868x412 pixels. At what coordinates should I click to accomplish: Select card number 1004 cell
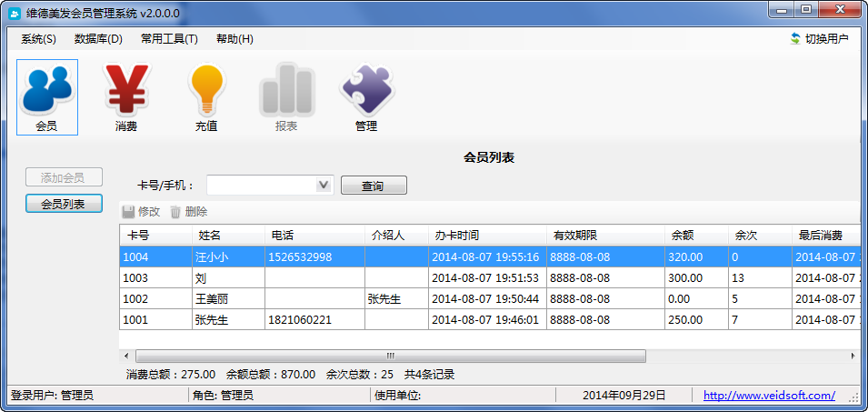click(x=155, y=257)
